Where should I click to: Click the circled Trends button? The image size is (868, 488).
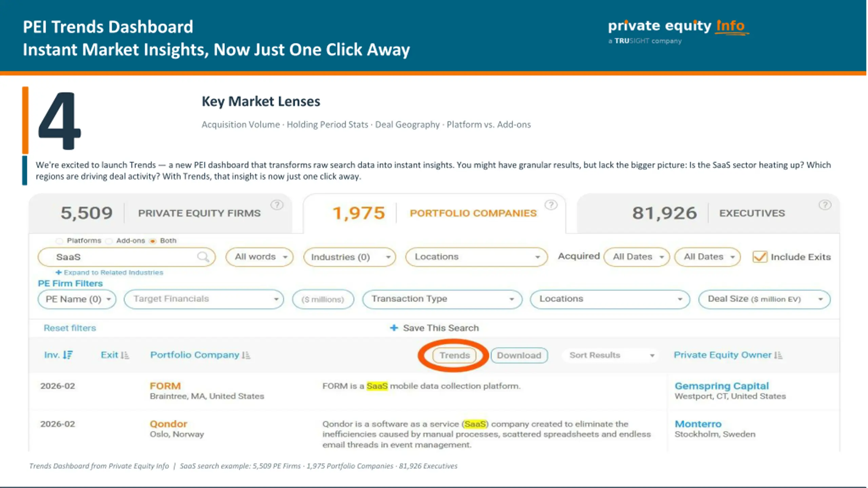pyautogui.click(x=454, y=355)
